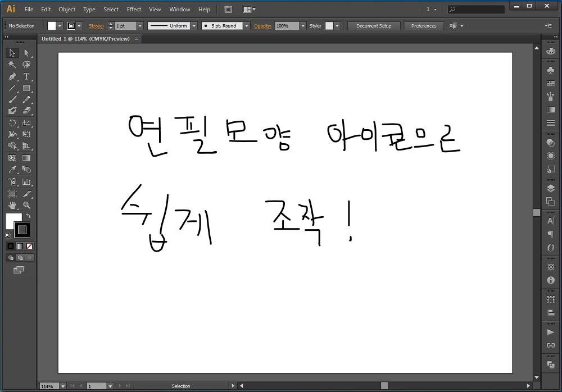Select the Magic Wand tool
The width and height of the screenshot is (562, 392).
pyautogui.click(x=12, y=65)
